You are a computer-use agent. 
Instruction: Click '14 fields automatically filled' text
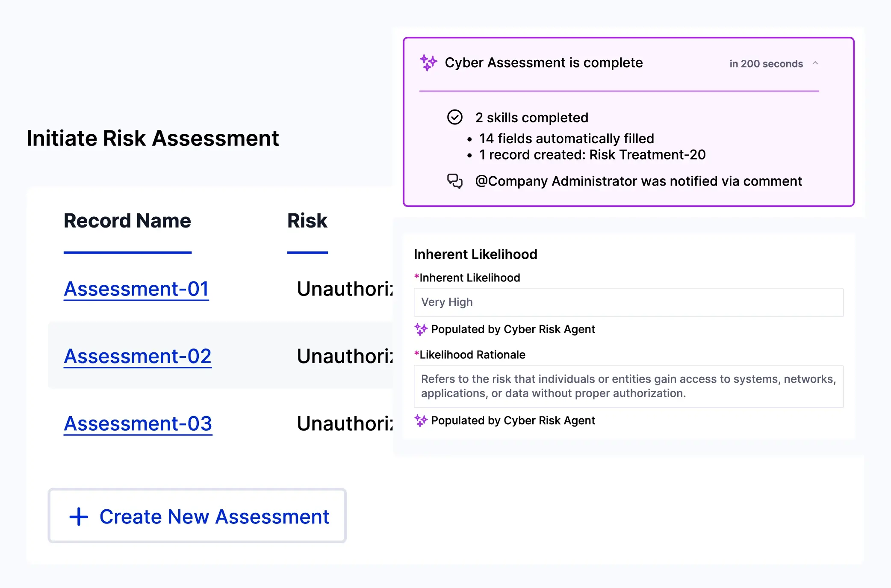coord(566,139)
